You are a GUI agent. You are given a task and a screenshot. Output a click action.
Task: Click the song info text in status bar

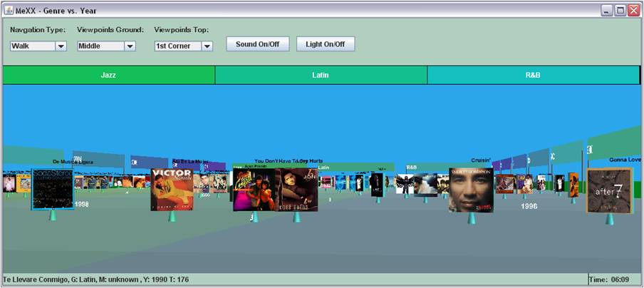(x=95, y=279)
